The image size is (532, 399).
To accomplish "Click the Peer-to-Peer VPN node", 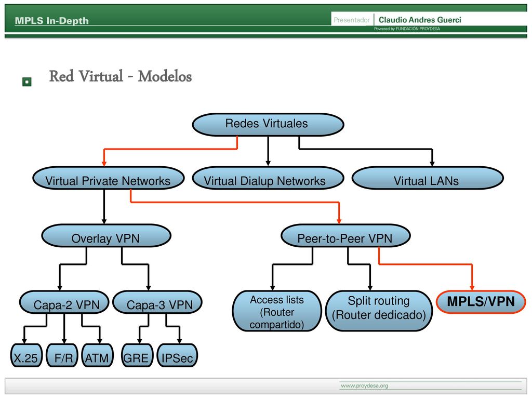I will pyautogui.click(x=345, y=236).
